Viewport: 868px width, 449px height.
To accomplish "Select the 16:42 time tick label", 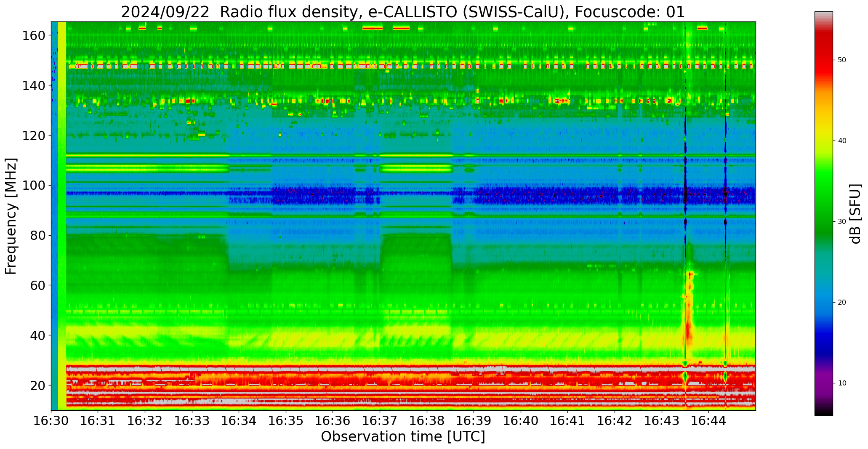I will [x=615, y=420].
